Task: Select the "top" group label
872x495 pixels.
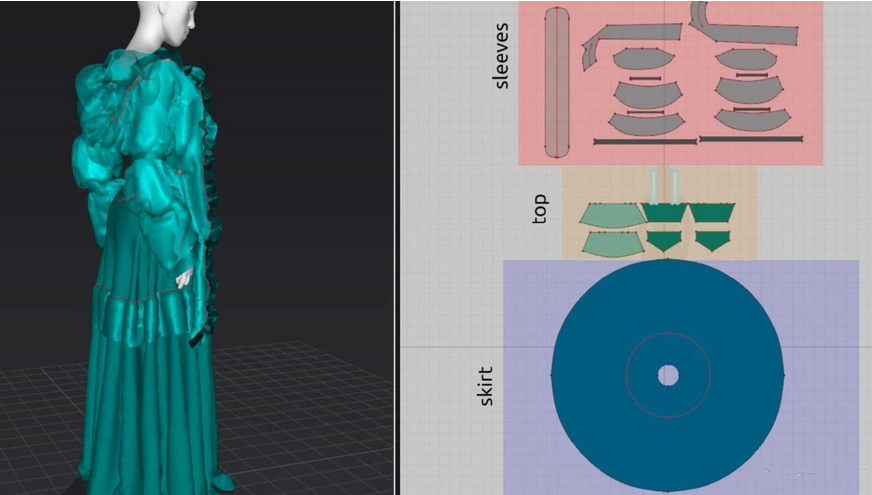Action: point(540,207)
